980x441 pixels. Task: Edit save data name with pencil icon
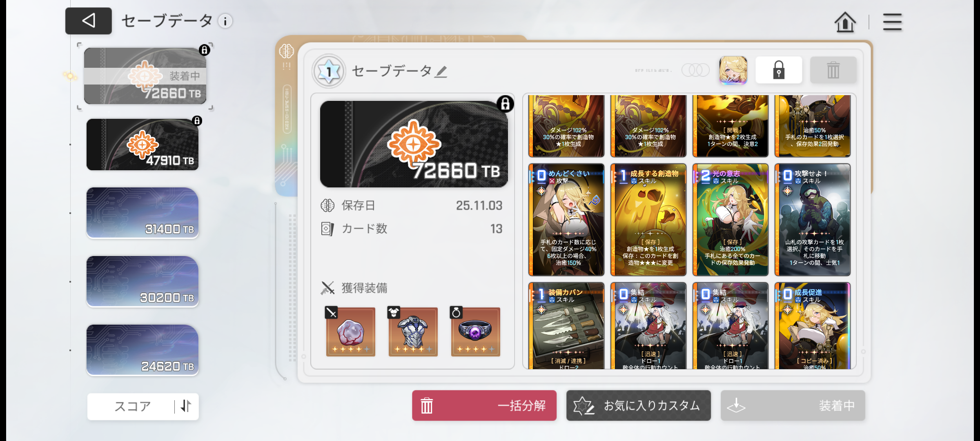pyautogui.click(x=441, y=71)
